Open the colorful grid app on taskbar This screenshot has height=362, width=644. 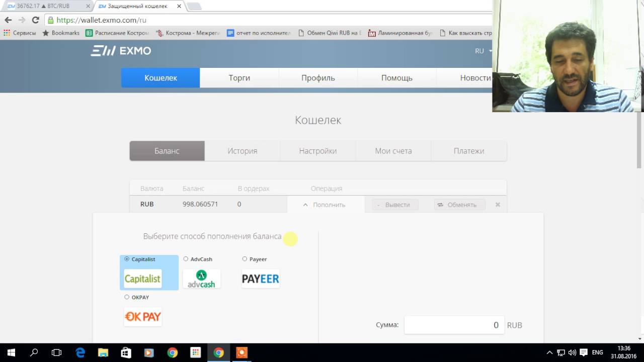195,352
